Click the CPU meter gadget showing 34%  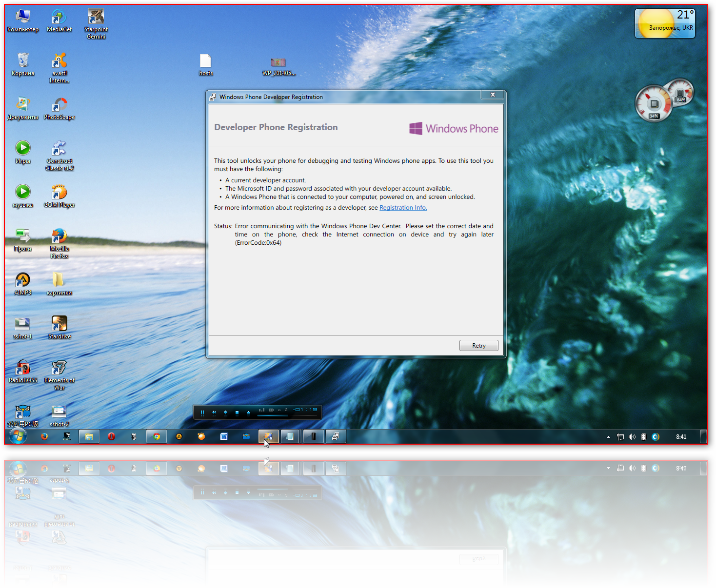(x=654, y=103)
